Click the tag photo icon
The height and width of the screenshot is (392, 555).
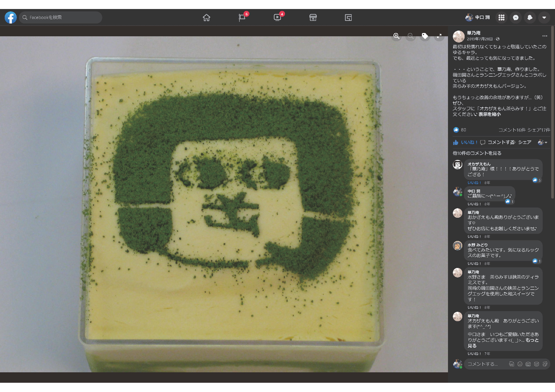coord(425,36)
